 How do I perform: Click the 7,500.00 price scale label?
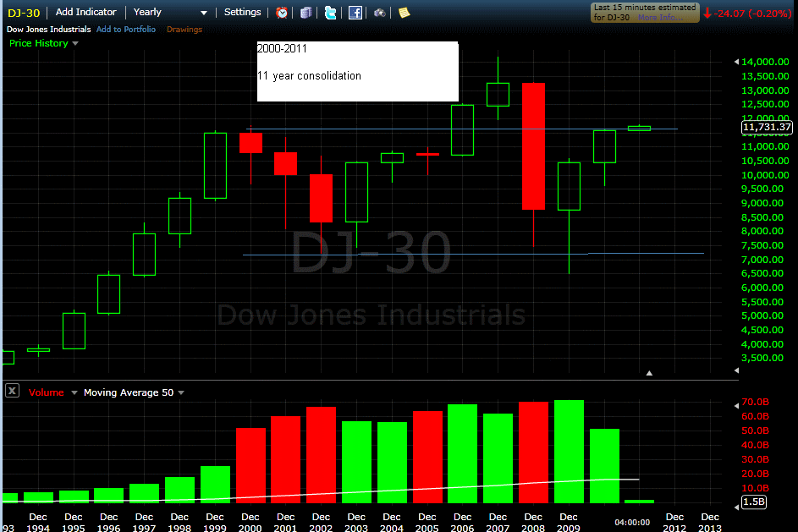point(762,245)
